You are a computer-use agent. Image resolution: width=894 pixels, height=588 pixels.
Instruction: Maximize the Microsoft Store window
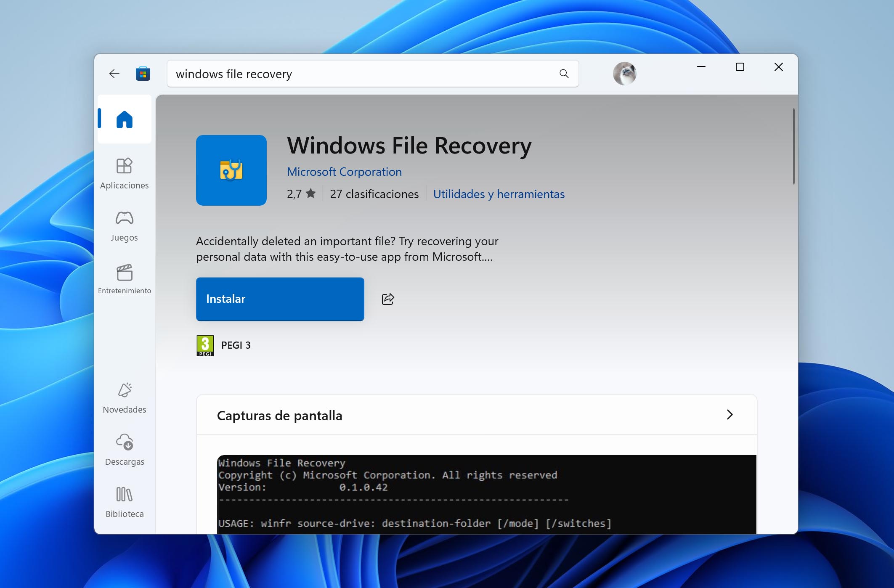coord(740,67)
